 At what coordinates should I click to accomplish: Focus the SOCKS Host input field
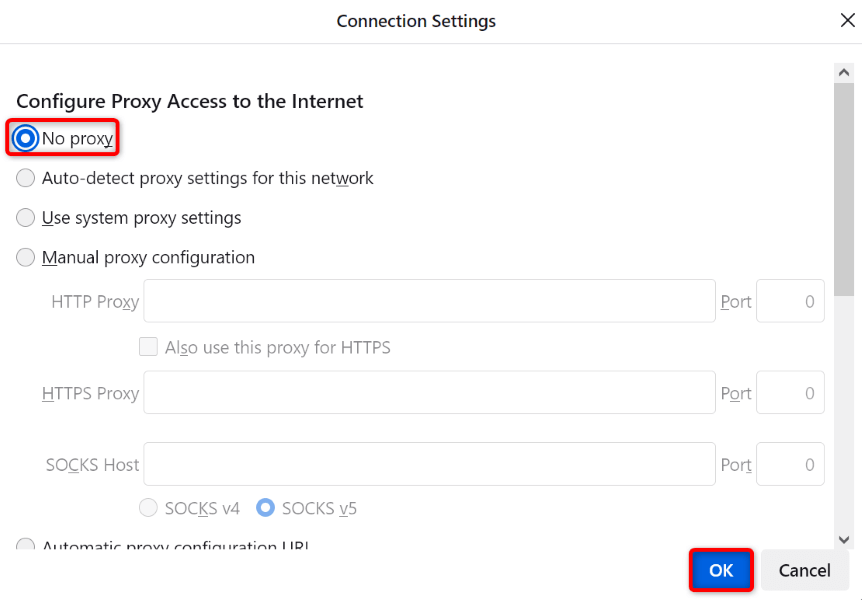pyautogui.click(x=429, y=464)
